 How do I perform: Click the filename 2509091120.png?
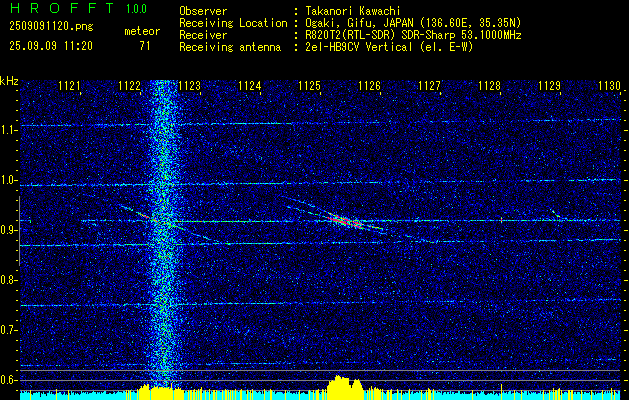(51, 27)
